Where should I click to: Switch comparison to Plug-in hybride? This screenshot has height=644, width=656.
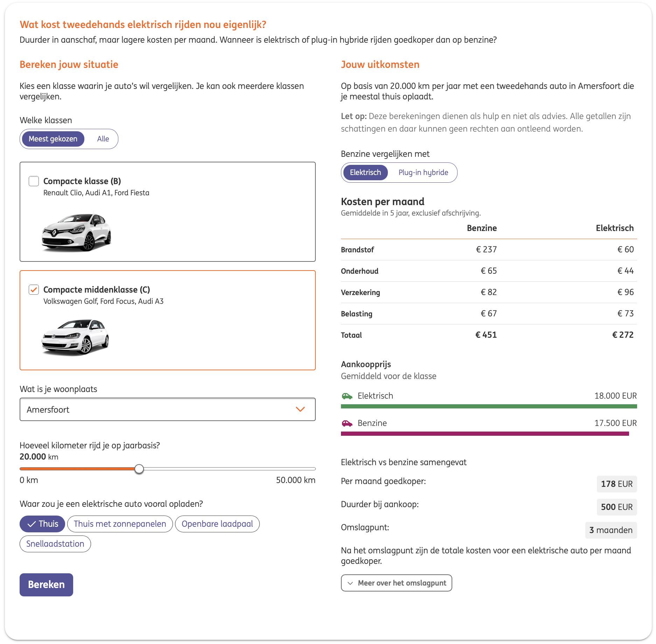coord(423,173)
